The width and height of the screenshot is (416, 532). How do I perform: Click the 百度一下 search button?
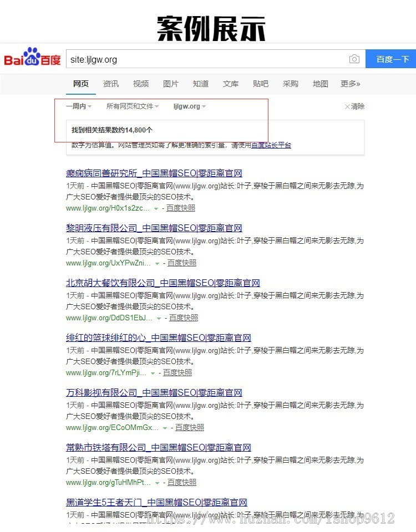coord(390,59)
